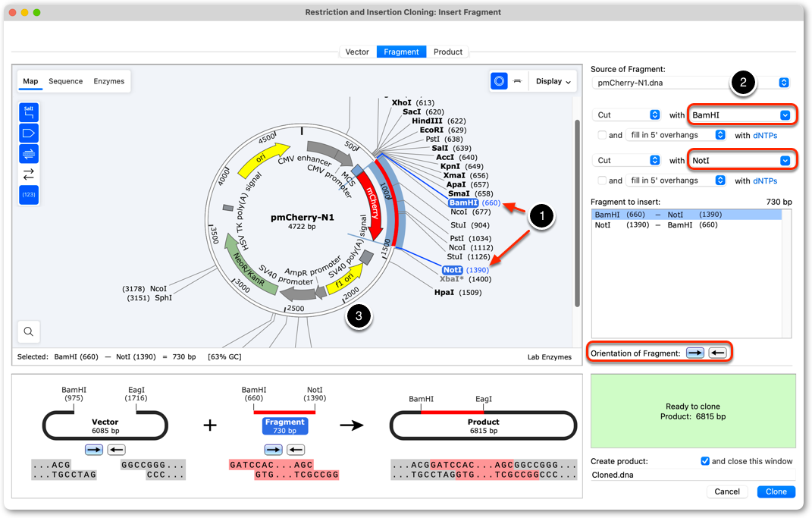Screen dimensions: 812x518
Task: Uncheck 'and close this window' checkbox
Action: tap(705, 461)
